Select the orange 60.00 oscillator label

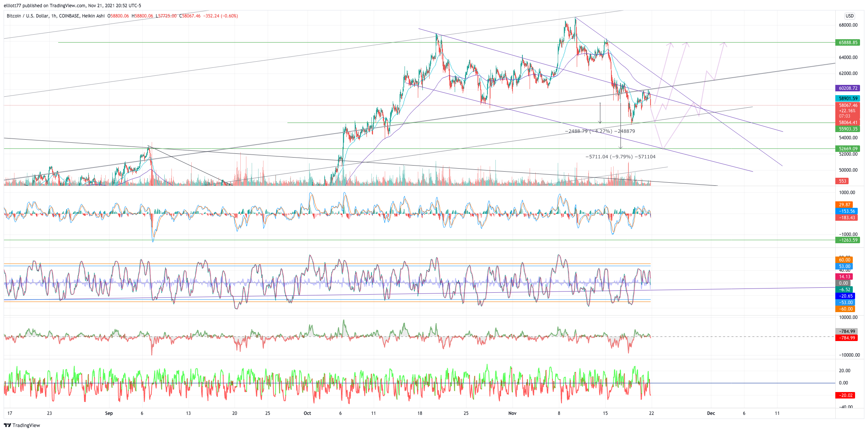[844, 260]
